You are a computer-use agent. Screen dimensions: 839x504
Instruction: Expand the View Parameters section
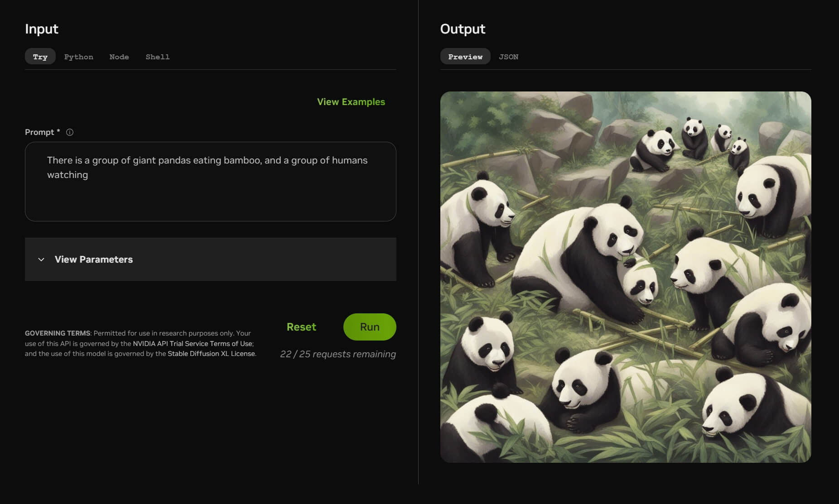(x=93, y=259)
